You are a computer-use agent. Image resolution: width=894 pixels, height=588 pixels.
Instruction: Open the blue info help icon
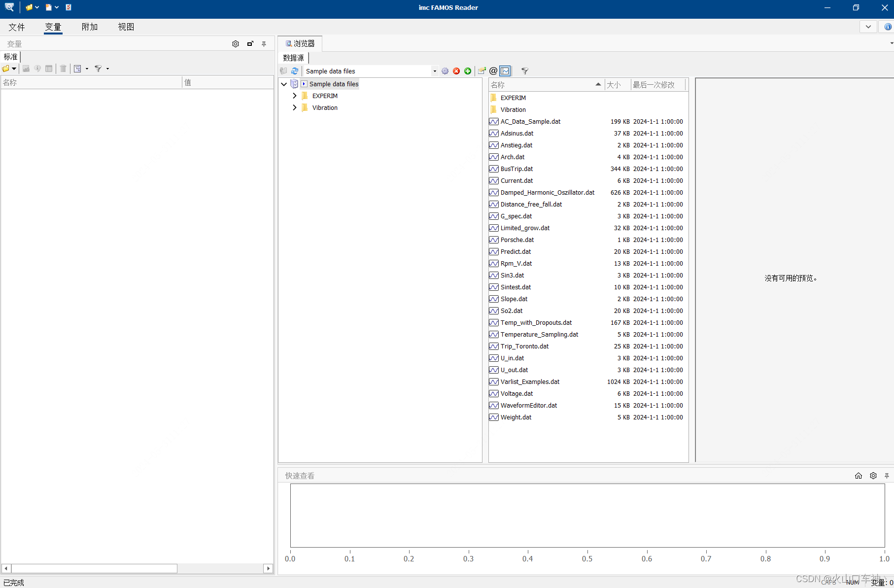888,27
